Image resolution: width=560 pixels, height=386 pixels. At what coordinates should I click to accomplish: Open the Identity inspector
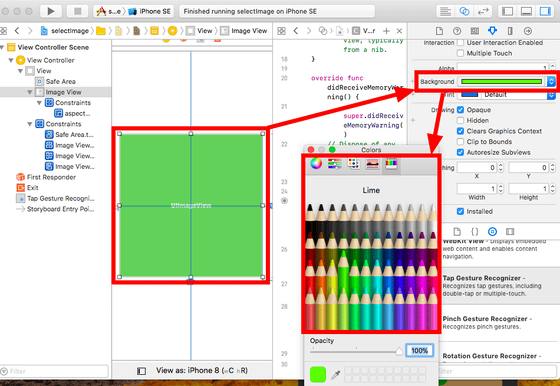click(475, 31)
